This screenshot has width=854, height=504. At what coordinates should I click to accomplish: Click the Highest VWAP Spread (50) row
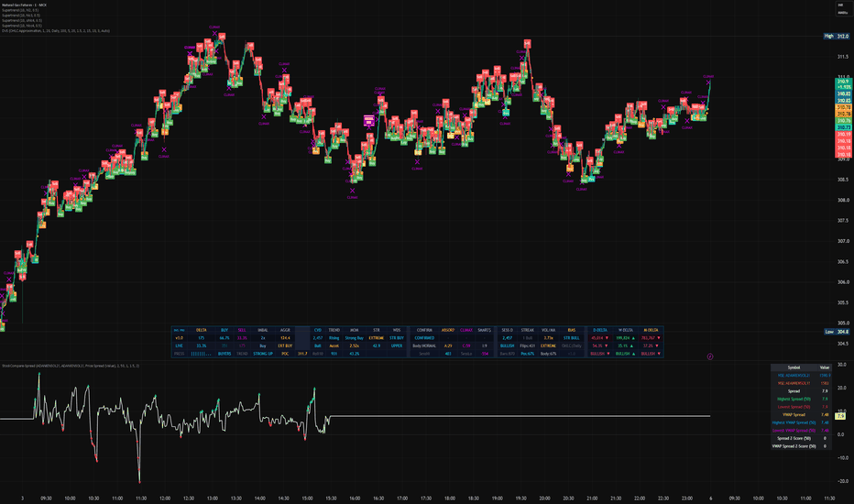pos(801,422)
